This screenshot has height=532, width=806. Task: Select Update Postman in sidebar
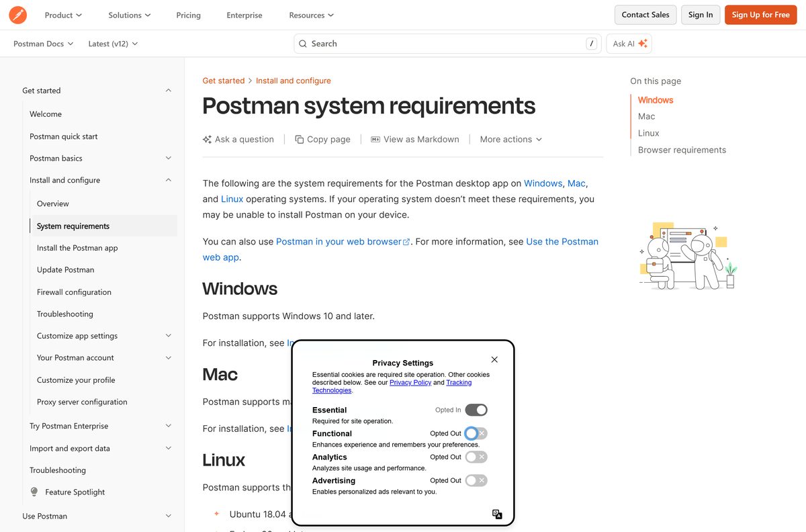tap(66, 270)
